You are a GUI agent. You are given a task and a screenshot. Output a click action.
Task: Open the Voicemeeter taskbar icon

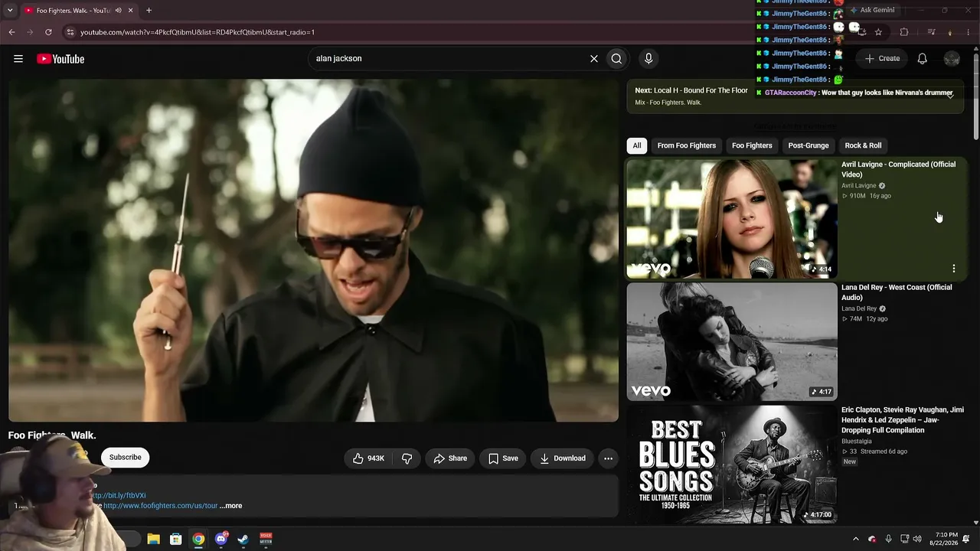pyautogui.click(x=266, y=540)
